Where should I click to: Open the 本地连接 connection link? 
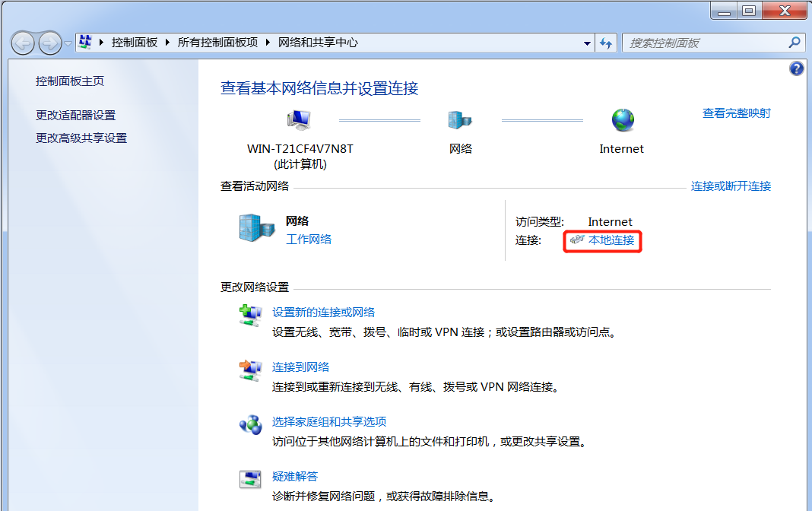(x=611, y=241)
